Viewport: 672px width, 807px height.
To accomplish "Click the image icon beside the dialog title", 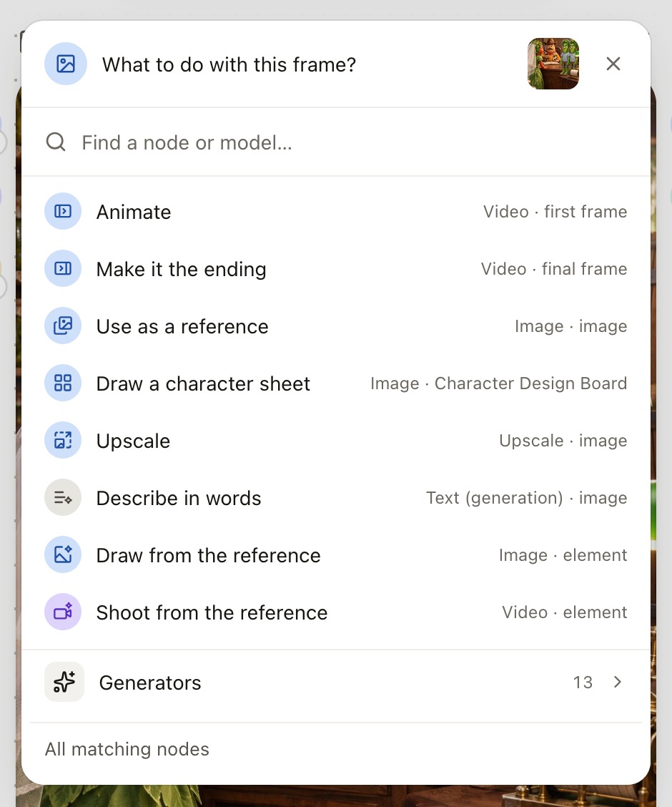I will pos(66,64).
